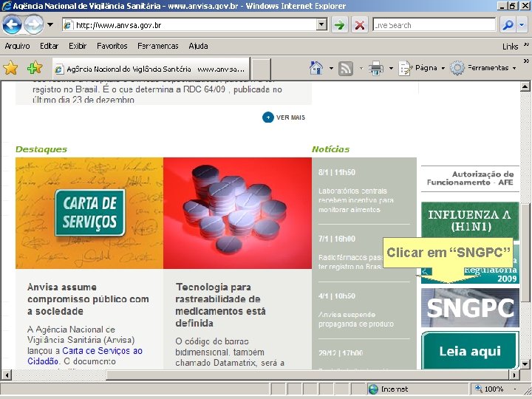Click the vertical scrollbar thumb
The width and height of the screenshot is (532, 399).
pos(525,252)
